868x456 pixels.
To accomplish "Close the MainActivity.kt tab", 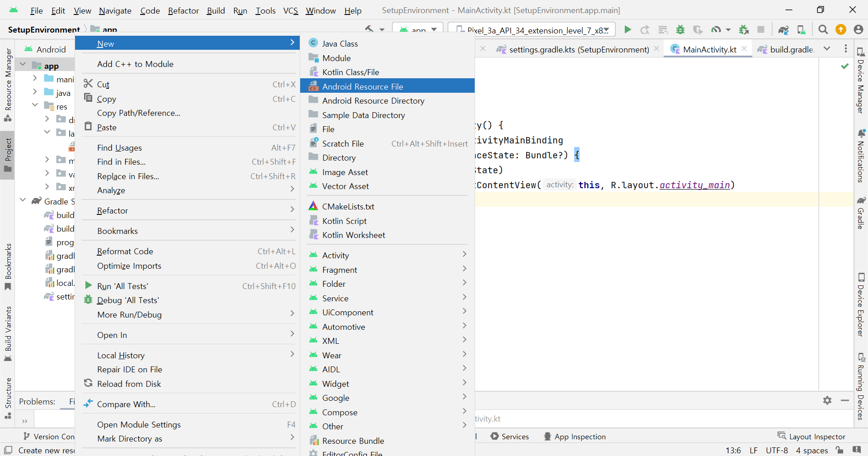I will [x=744, y=48].
